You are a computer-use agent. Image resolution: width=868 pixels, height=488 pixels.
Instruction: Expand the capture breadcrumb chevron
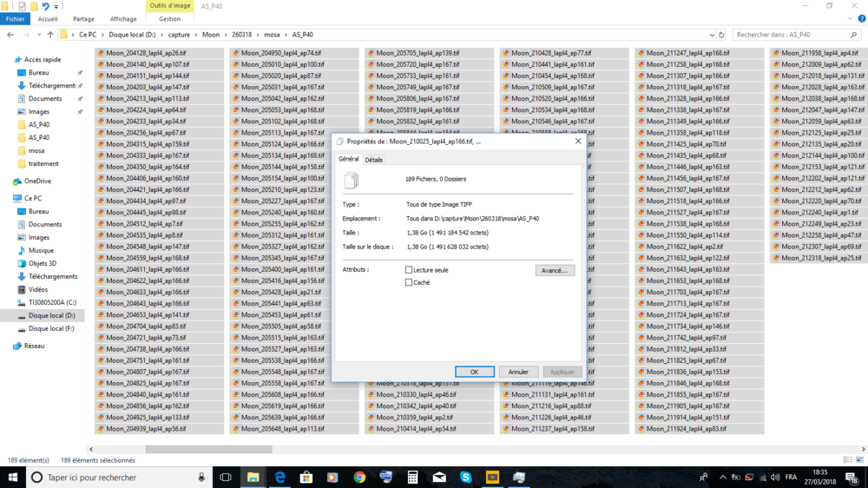[196, 35]
